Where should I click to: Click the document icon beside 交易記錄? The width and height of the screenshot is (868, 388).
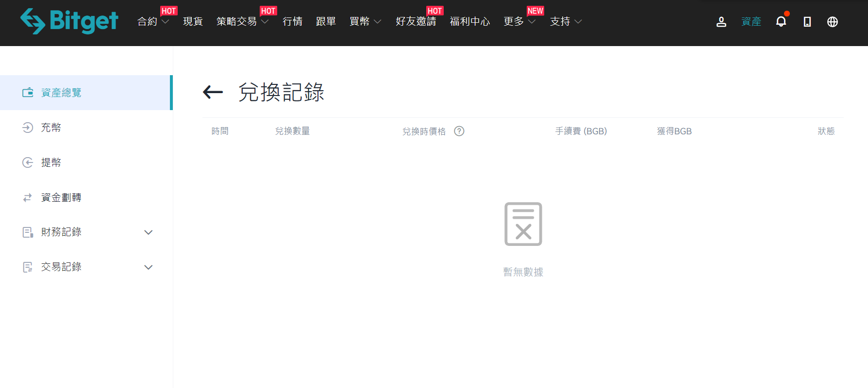coord(28,267)
